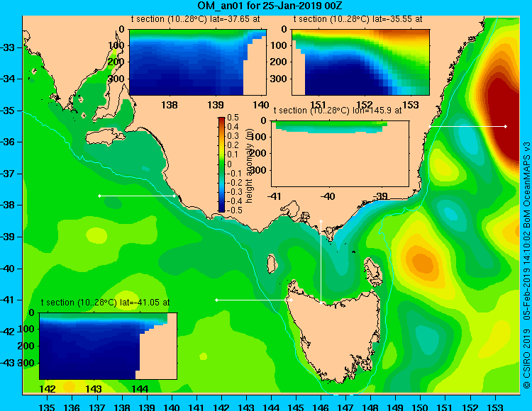Click the longitude label 140 on the bottom axis
This screenshot has width=532, height=411.
[172, 407]
